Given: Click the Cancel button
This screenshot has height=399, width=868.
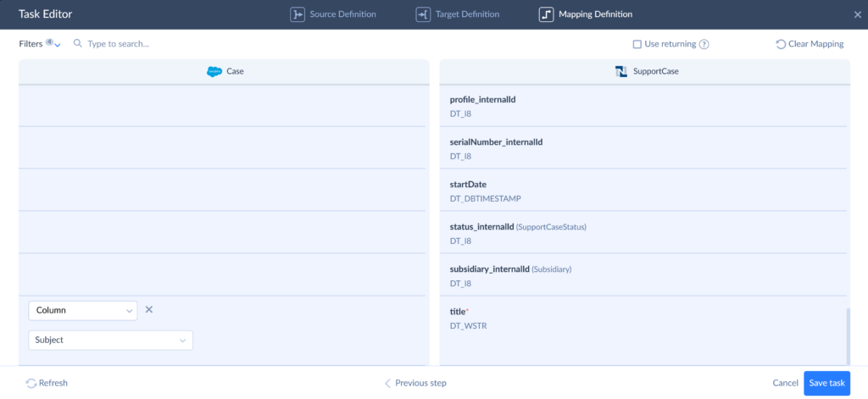Looking at the screenshot, I should (785, 383).
